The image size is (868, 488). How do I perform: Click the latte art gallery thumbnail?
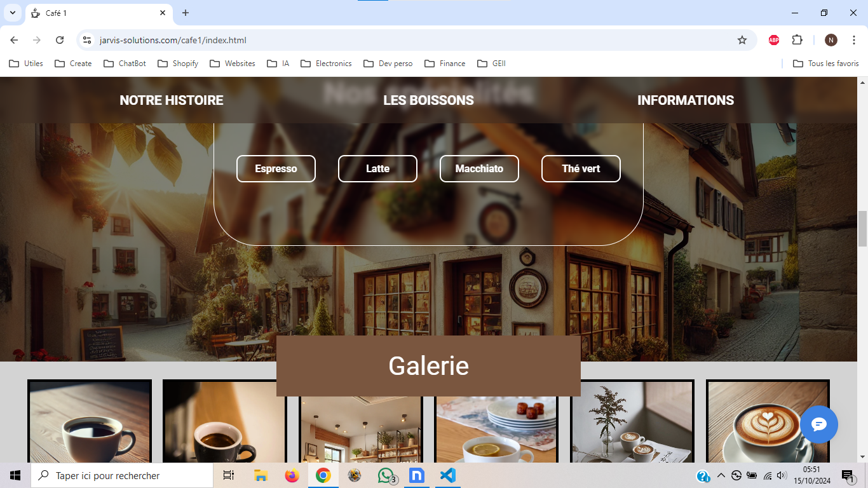[768, 422]
